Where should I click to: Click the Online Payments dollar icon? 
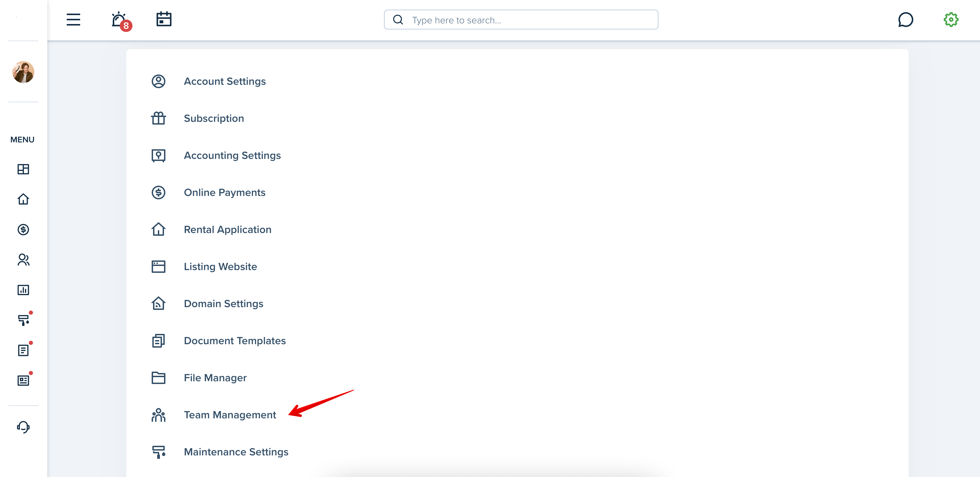(158, 193)
